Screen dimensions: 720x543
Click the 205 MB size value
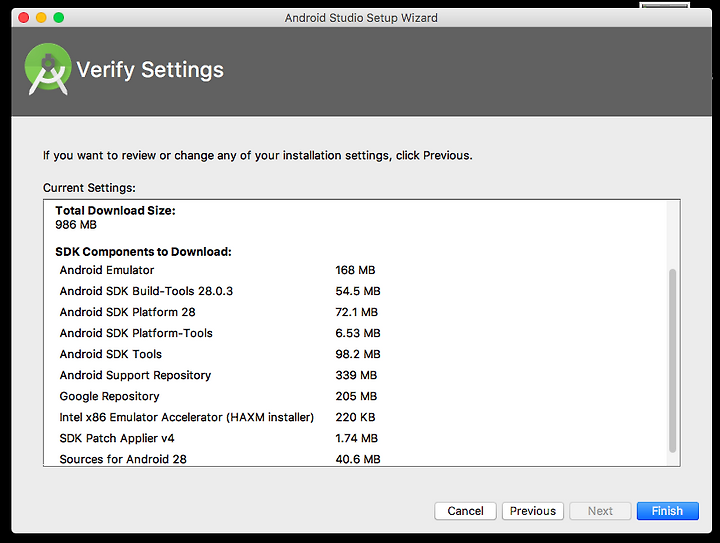[356, 396]
